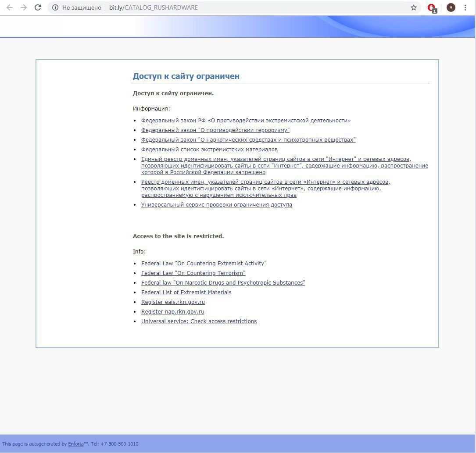Click footer phone number +7-800-500-1010
476x453 pixels.
pos(119,444)
